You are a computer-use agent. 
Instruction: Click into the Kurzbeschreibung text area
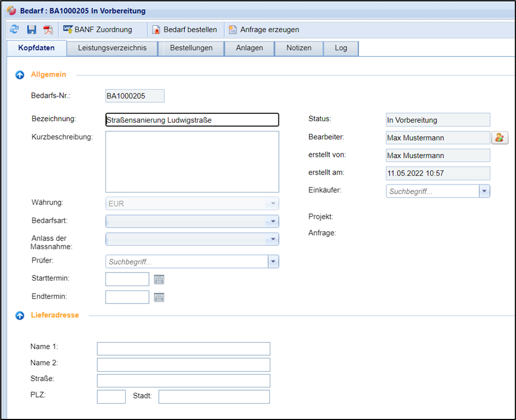pyautogui.click(x=192, y=162)
